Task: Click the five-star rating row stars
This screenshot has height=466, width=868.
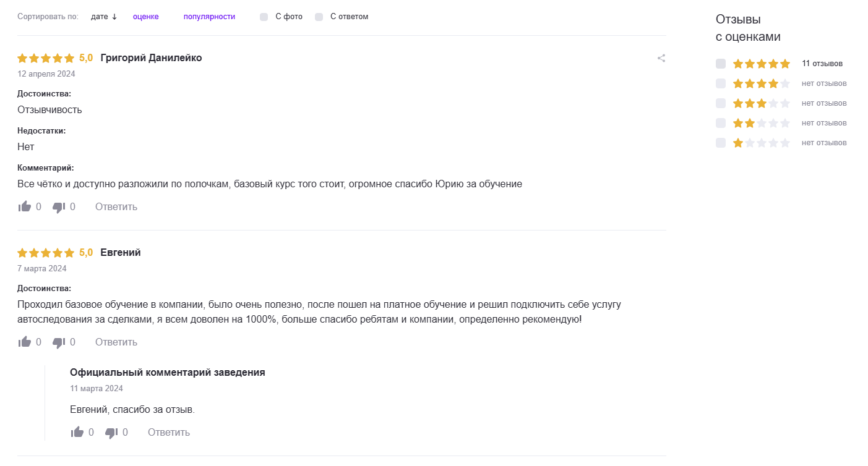Action: [762, 64]
